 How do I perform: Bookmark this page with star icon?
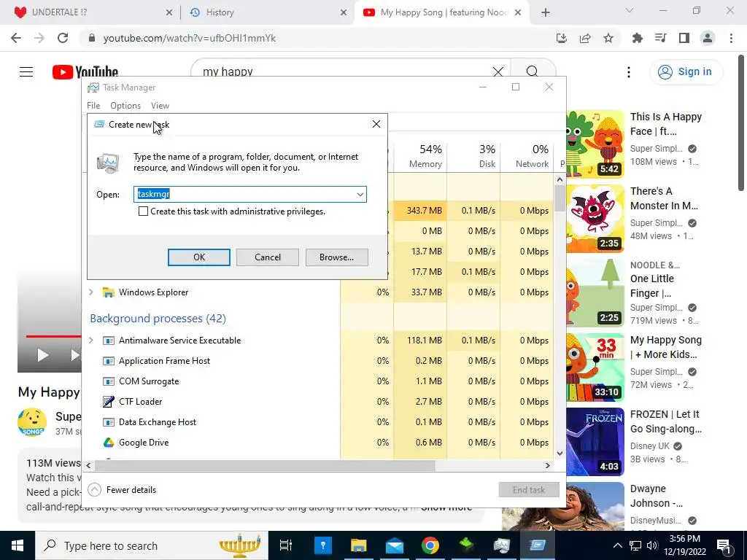click(608, 38)
